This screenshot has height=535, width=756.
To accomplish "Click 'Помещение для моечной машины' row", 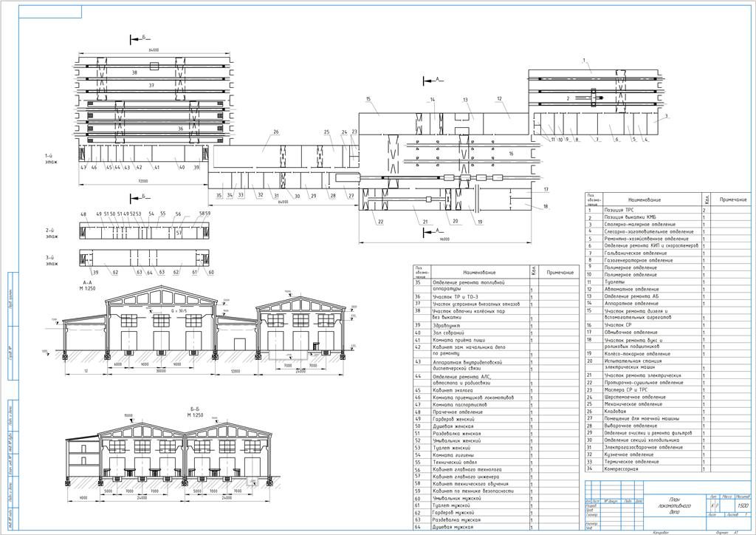I will point(667,419).
